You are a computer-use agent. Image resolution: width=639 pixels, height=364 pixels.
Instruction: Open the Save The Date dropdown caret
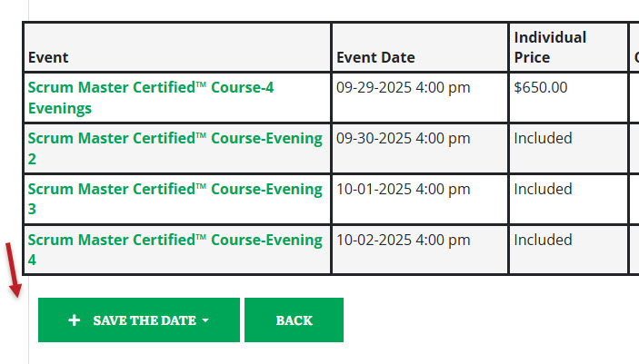click(x=205, y=320)
